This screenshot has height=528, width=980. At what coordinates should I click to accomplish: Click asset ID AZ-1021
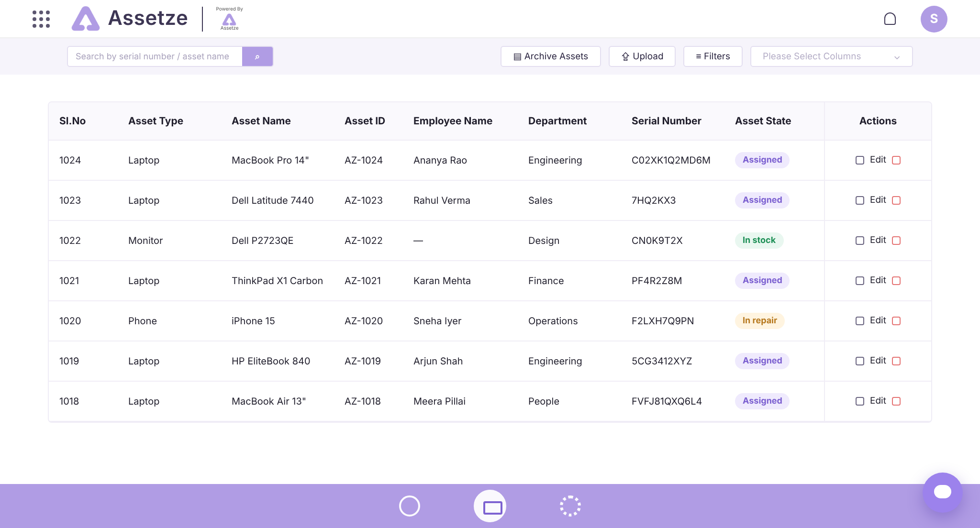click(x=363, y=281)
